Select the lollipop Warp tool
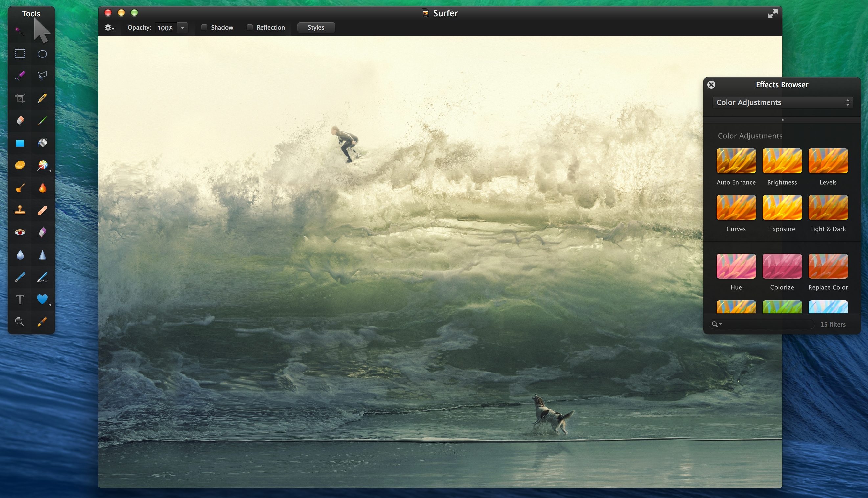This screenshot has width=868, height=498. point(42,165)
